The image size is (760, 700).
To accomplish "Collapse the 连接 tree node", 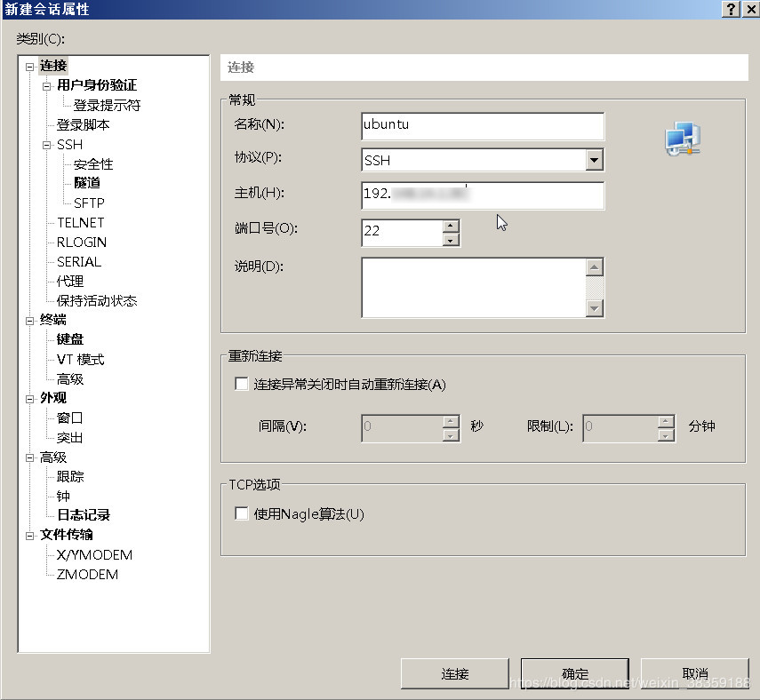I will click(30, 67).
